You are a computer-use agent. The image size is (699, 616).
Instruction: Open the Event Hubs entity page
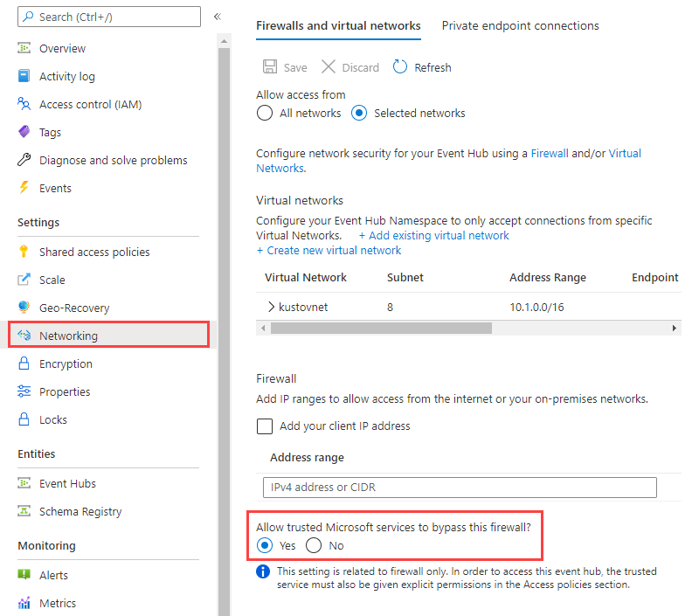coord(67,483)
